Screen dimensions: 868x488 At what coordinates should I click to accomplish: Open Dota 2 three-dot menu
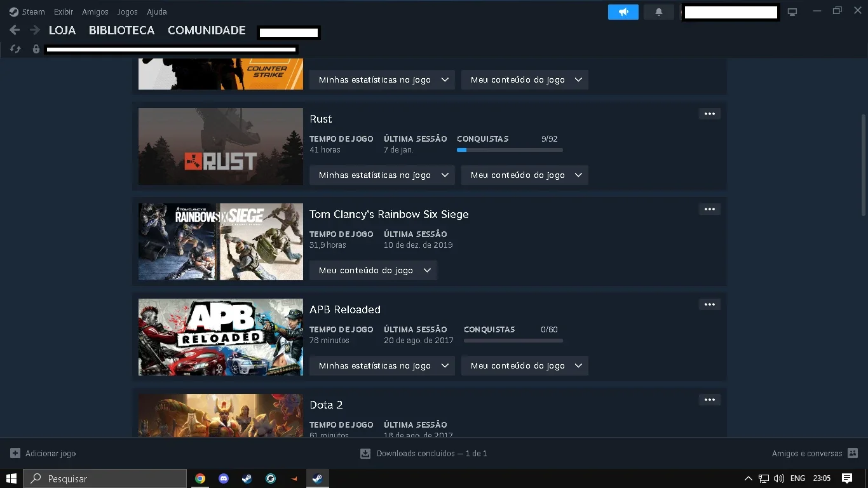pyautogui.click(x=710, y=400)
